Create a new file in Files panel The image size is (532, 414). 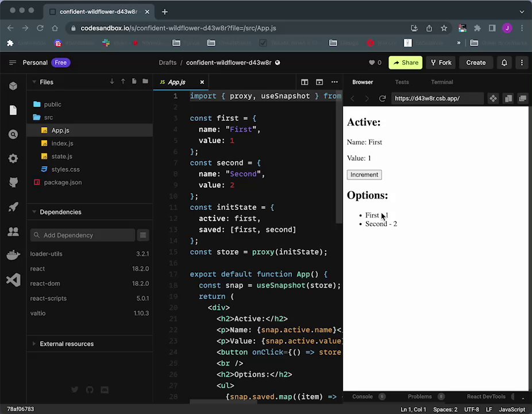tap(134, 82)
